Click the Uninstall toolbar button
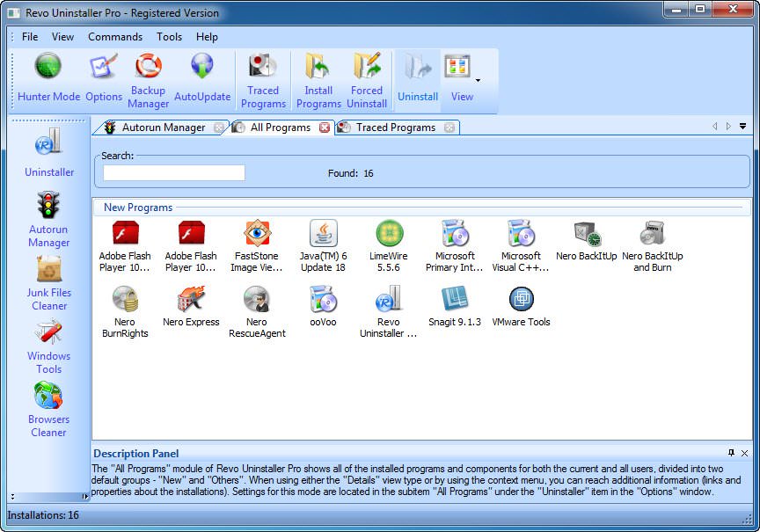Screen dimensions: 760x532 (x=418, y=77)
